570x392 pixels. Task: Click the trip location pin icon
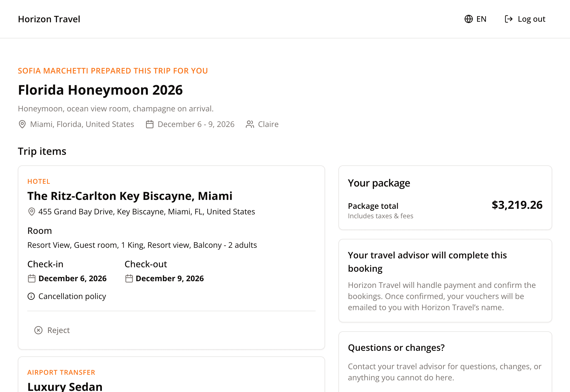[x=22, y=124]
